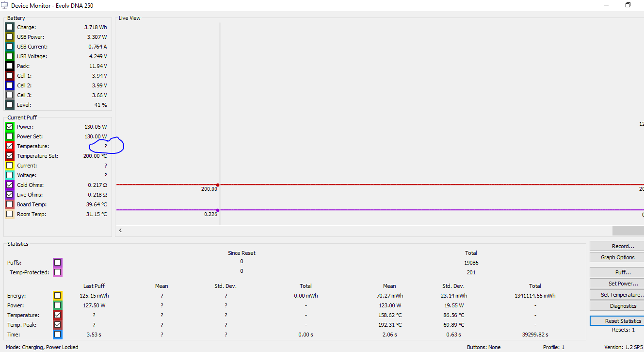Image resolution: width=644 pixels, height=352 pixels.
Task: Uncheck the Power checkbox in Current Puff
Action: (x=9, y=127)
